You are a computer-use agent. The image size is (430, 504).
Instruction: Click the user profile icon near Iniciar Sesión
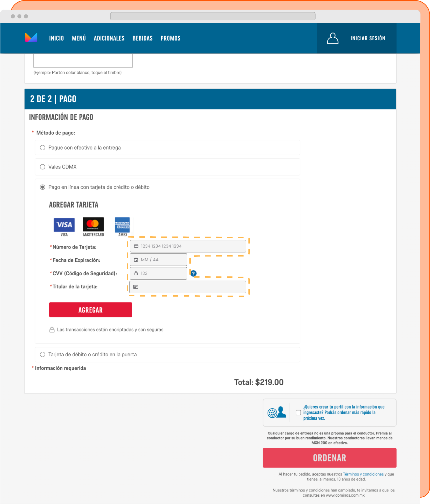coord(333,38)
